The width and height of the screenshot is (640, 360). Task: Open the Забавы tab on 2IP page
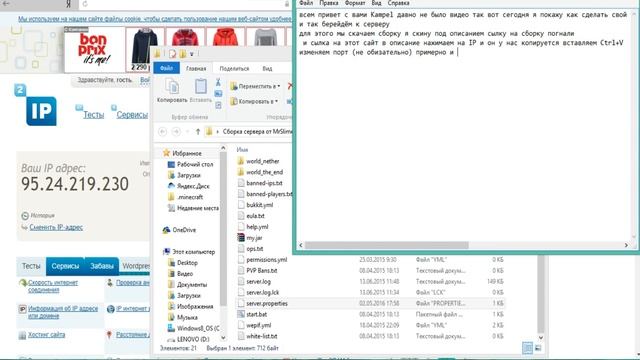click(102, 266)
